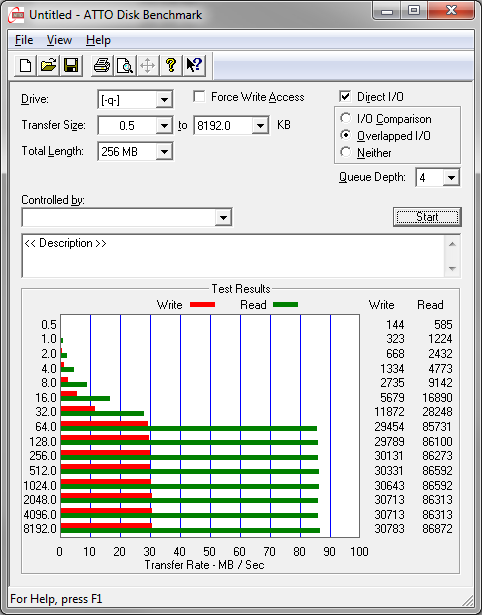Viewport: 482px width, 615px height.
Task: Enable Force Write Access checkbox
Action: [199, 96]
